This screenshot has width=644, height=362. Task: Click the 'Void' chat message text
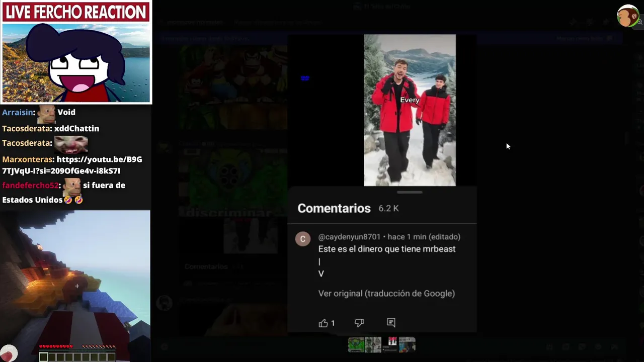pos(66,112)
